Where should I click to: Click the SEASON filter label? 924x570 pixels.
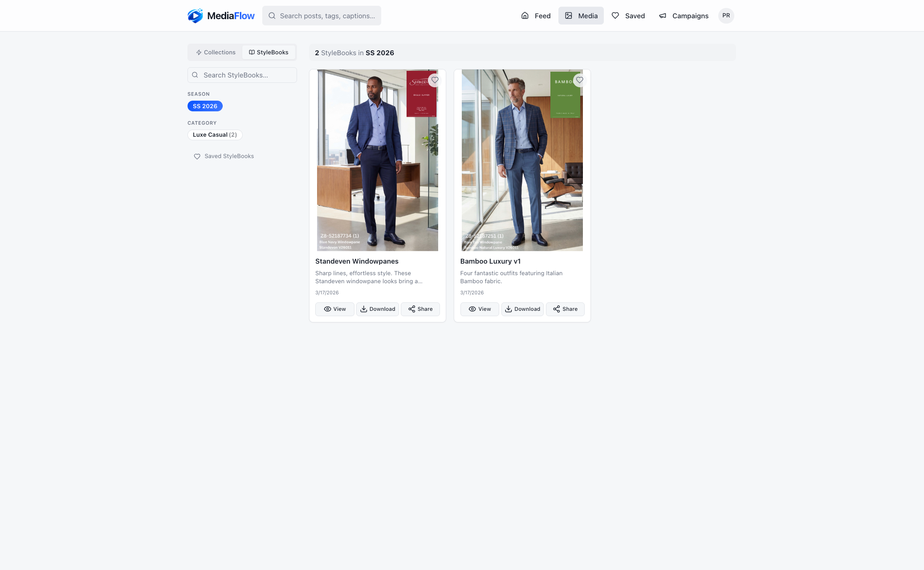[x=199, y=94]
